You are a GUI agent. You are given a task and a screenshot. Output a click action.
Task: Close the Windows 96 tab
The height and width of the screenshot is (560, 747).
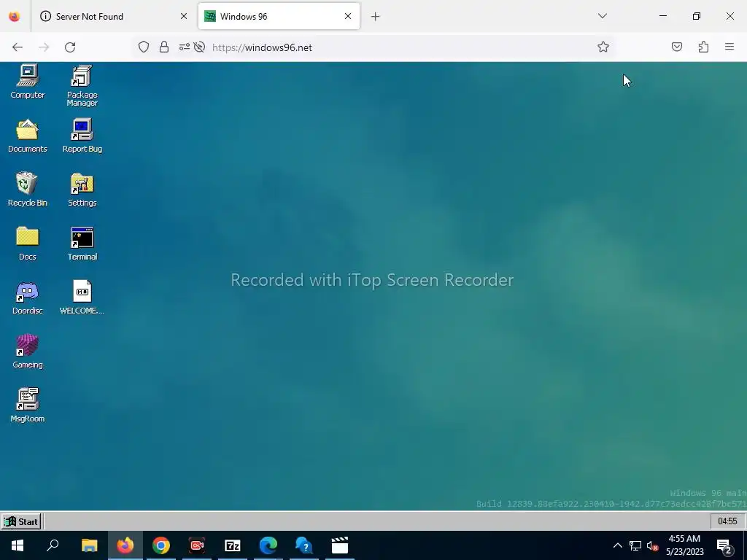tap(348, 16)
